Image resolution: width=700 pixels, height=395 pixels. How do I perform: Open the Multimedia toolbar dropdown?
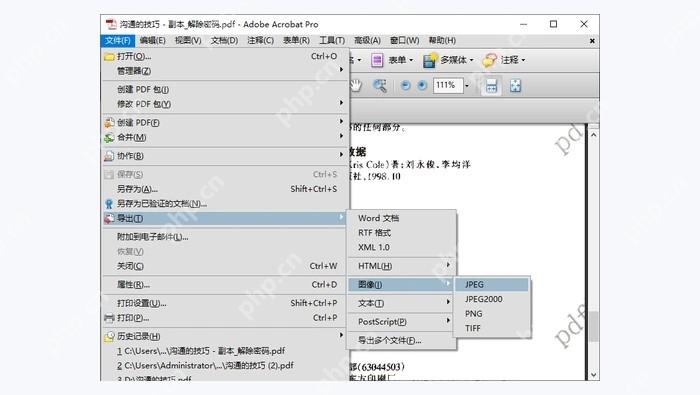click(x=471, y=60)
